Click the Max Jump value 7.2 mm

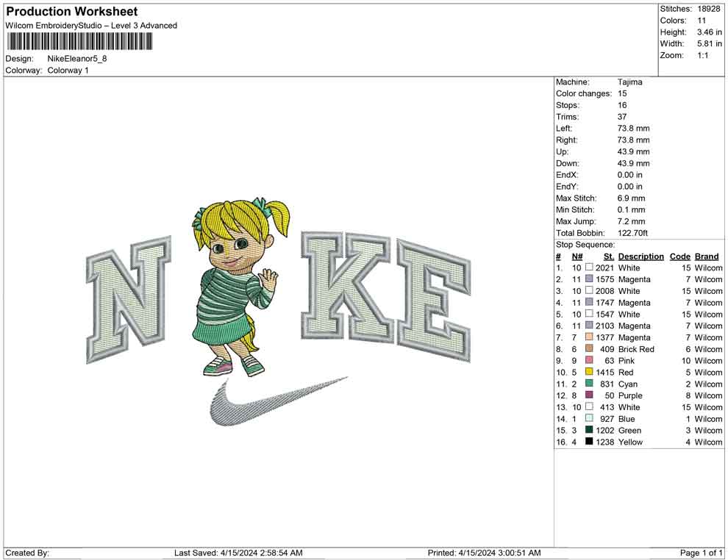(x=631, y=221)
